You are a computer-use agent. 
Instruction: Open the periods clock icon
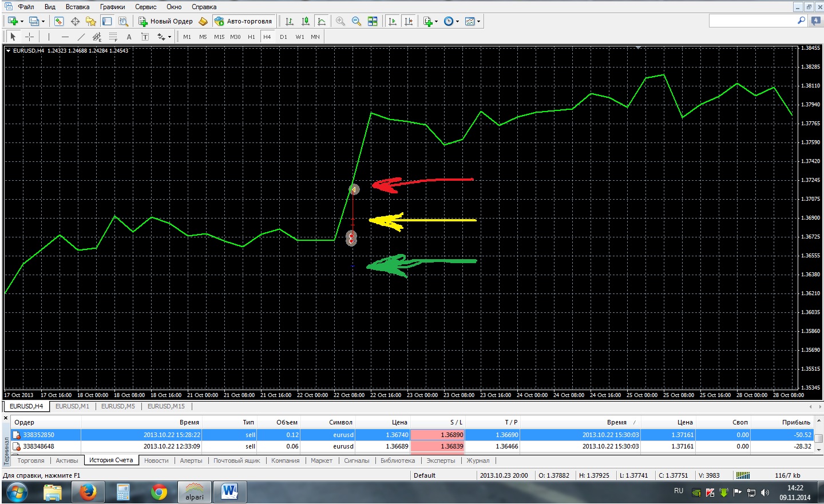(449, 21)
